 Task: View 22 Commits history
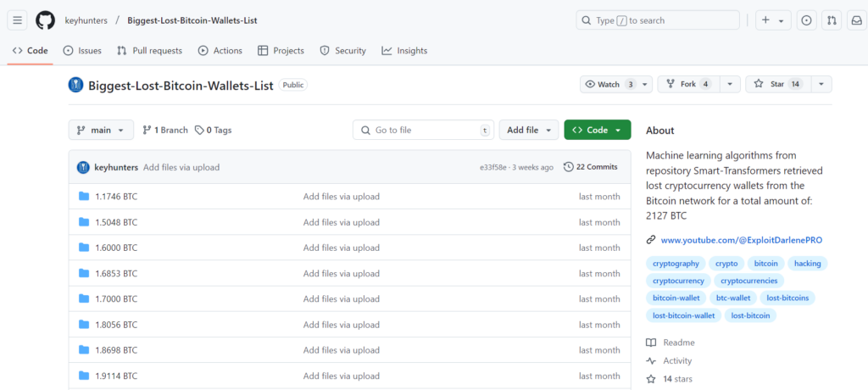click(591, 167)
